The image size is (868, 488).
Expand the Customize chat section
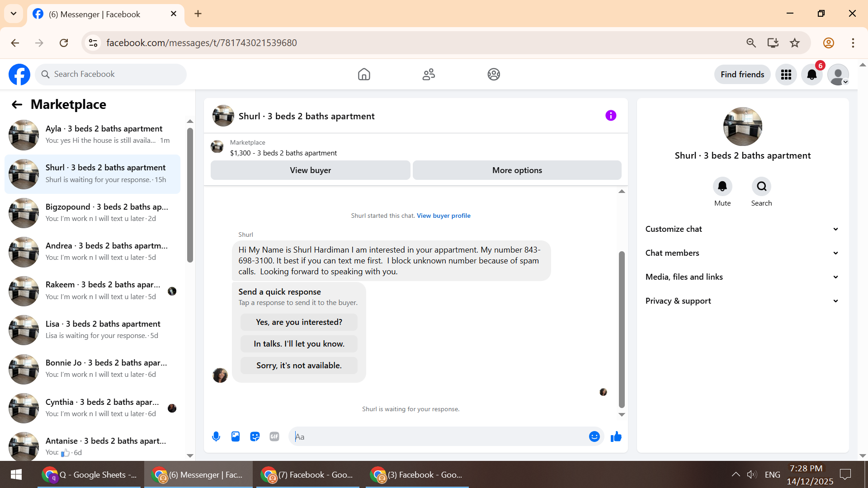coord(742,229)
